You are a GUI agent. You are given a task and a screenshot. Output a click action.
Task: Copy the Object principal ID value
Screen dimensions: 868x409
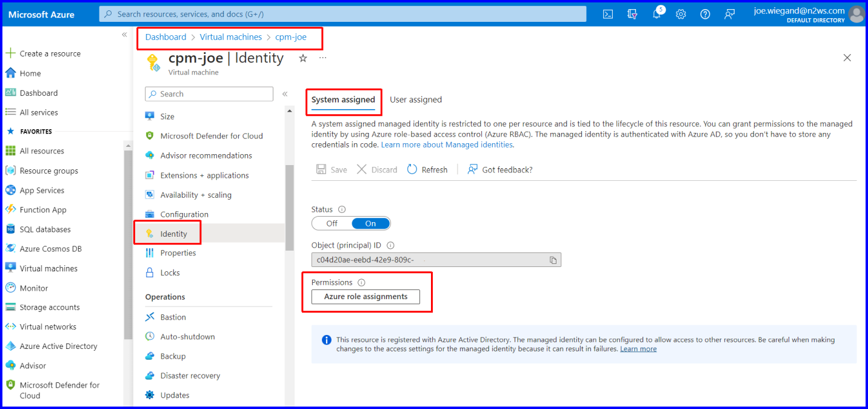553,260
